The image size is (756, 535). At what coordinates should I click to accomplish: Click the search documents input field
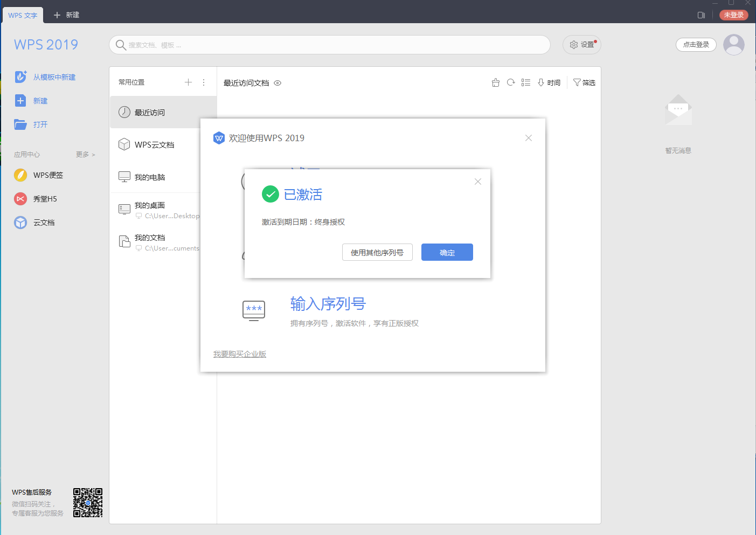[x=330, y=45]
